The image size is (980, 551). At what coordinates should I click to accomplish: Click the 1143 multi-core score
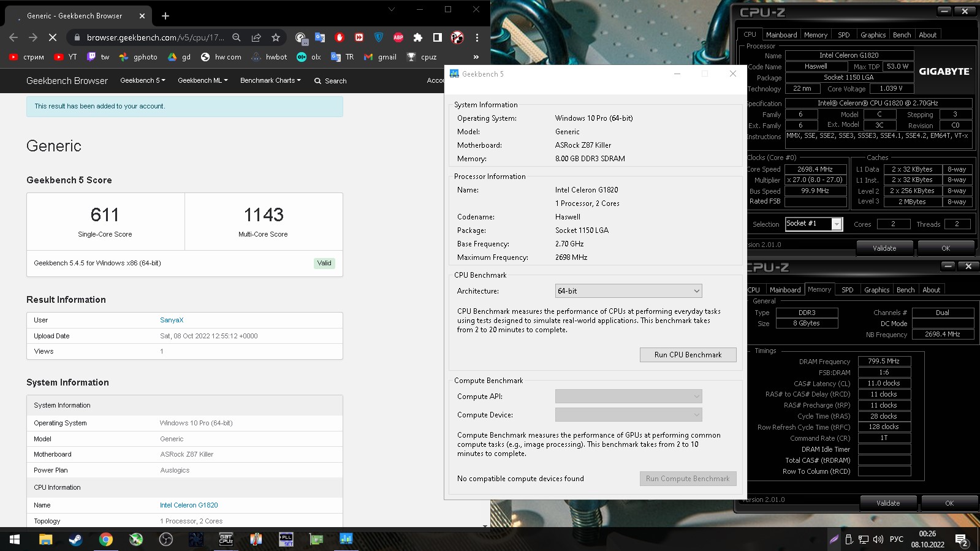tap(264, 215)
